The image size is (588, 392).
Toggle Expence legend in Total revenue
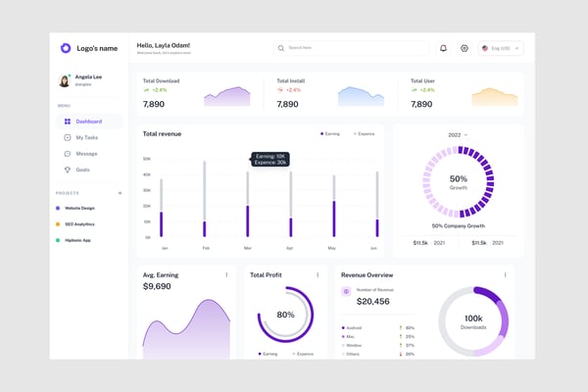point(364,134)
